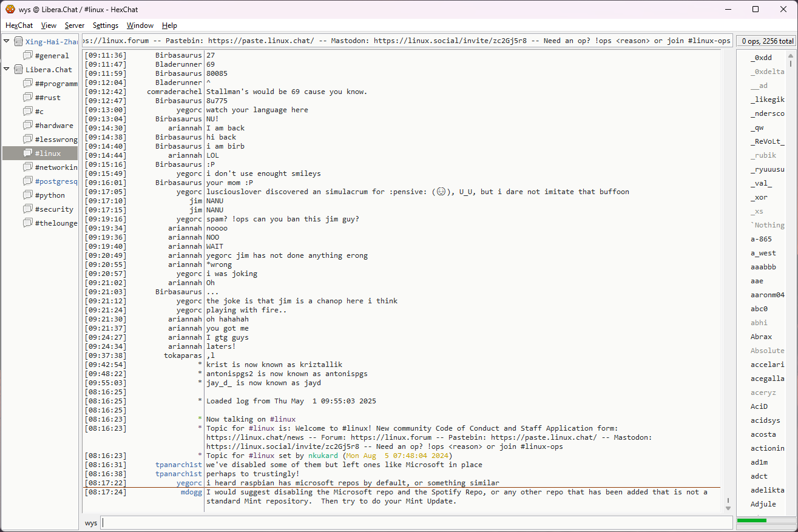Viewport: 798px width, 532px height.
Task: Click the 0 ops, 2256 total label
Action: point(766,41)
